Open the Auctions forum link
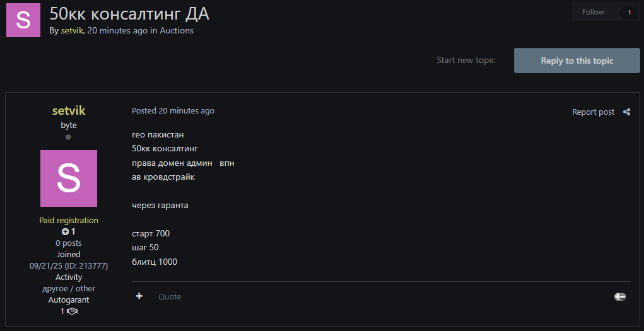Viewport: 644px width, 331px height. (177, 30)
